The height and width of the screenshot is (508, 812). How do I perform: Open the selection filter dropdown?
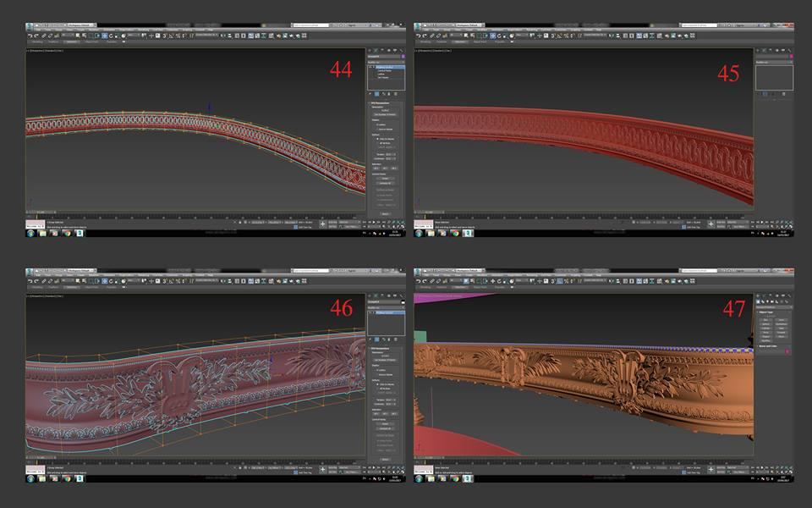click(68, 36)
